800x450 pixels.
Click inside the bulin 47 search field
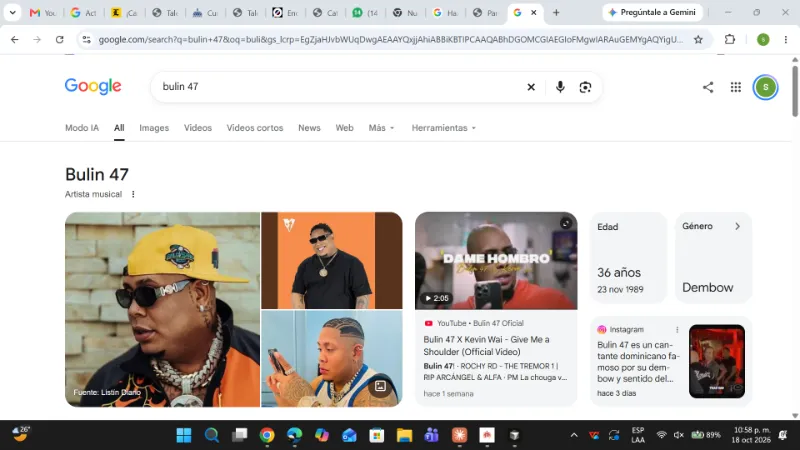click(337, 87)
